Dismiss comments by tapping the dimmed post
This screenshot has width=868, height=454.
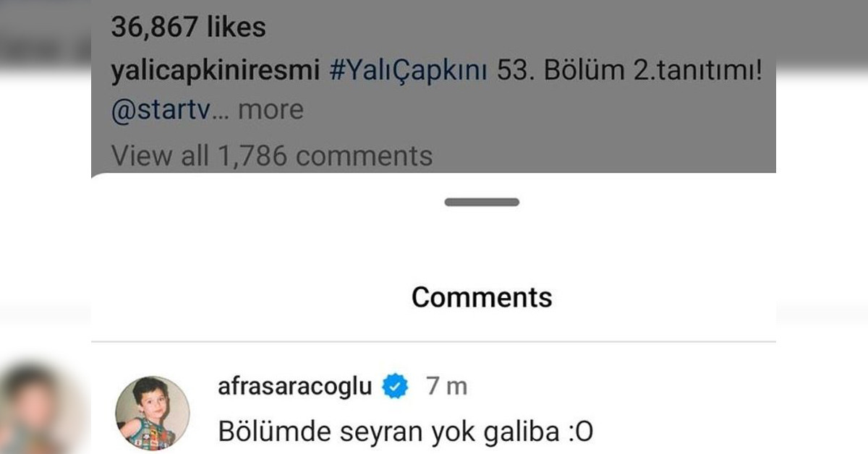click(434, 87)
